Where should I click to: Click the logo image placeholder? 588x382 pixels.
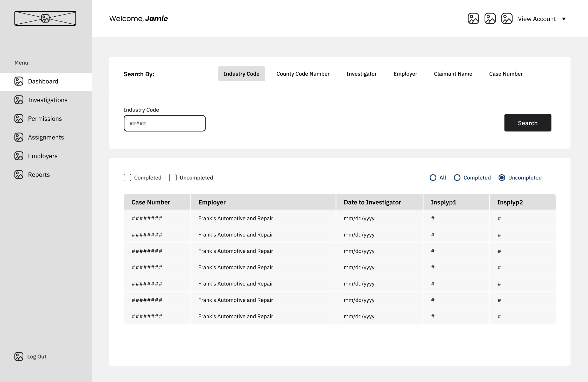[45, 18]
